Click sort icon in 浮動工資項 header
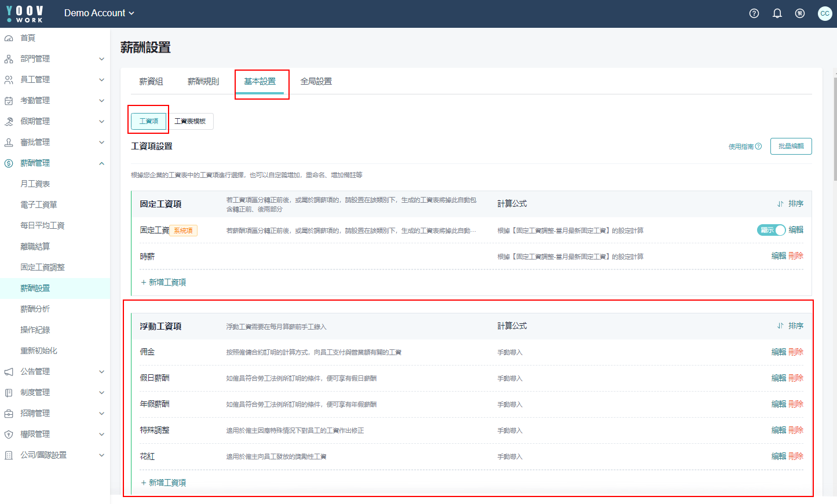The height and width of the screenshot is (504, 837). (x=780, y=326)
